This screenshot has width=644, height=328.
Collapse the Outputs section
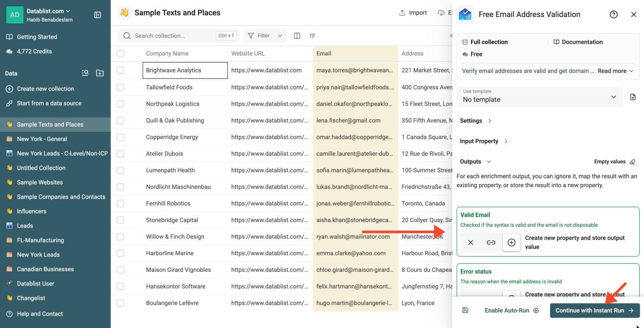476,162
